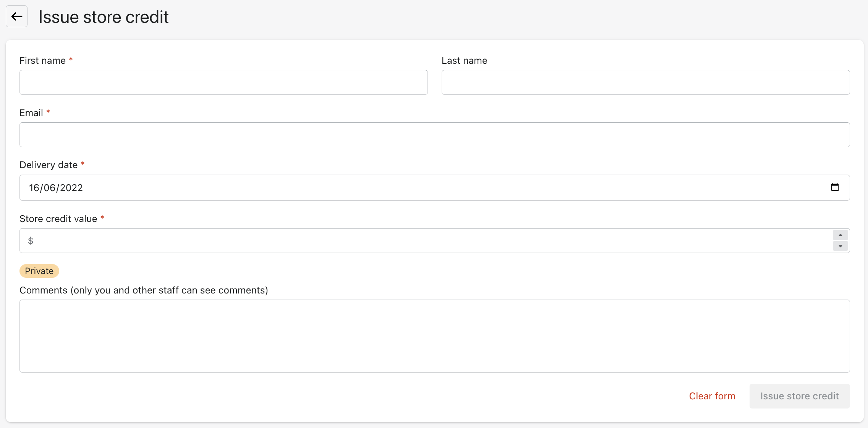Viewport: 868px width, 428px height.
Task: Click the Store credit value label
Action: coord(58,219)
